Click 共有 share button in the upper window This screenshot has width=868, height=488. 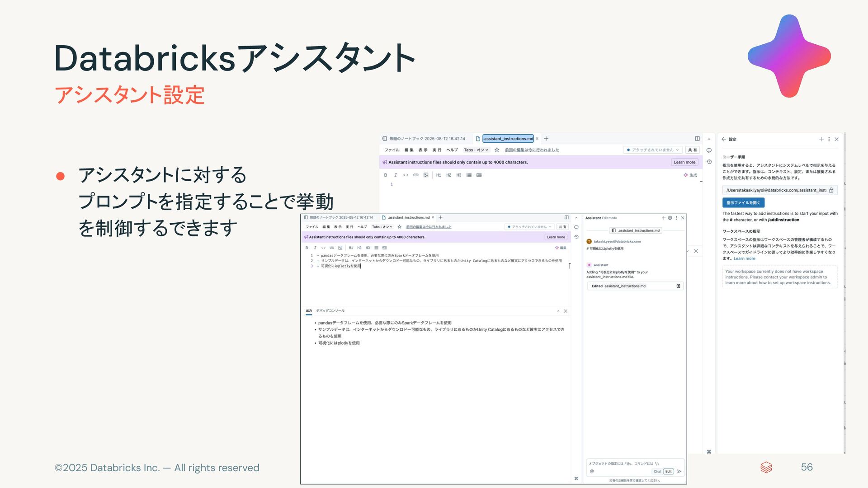[x=693, y=150]
